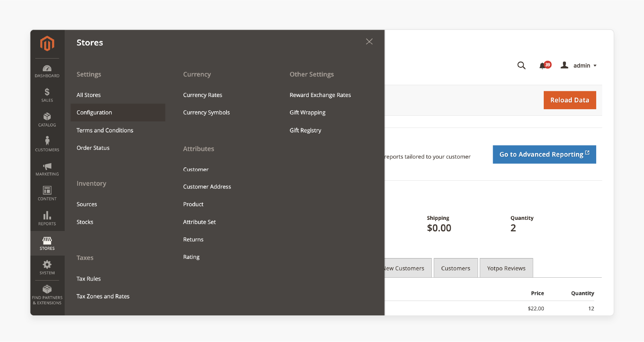Switch to Yotpo Reviews tab
The image size is (644, 342).
506,268
